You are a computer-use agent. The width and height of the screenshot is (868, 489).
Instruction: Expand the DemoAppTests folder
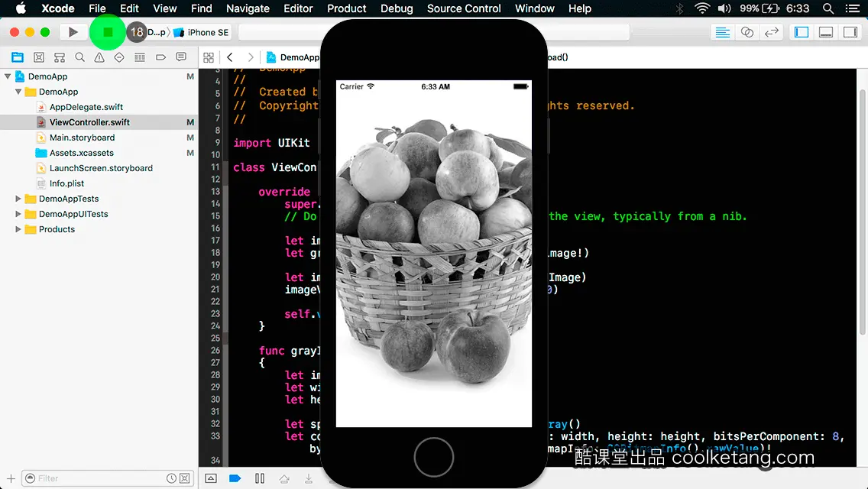coord(18,198)
